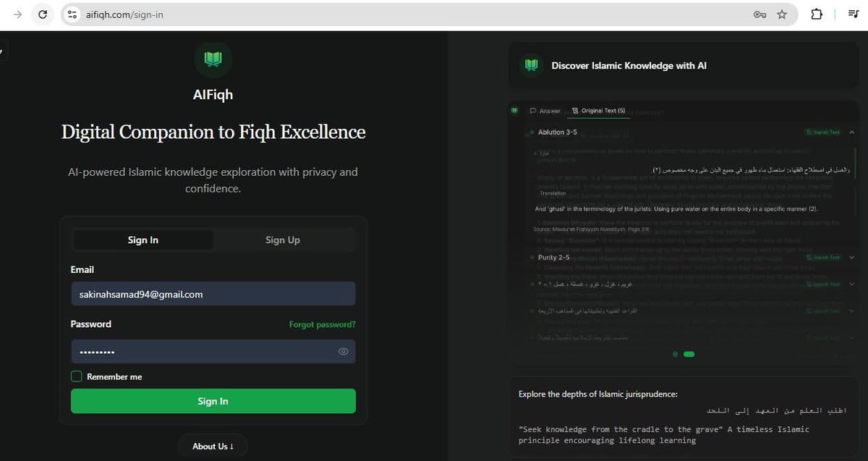The image size is (868, 461).
Task: Click the AIFiqh title text
Action: (213, 94)
